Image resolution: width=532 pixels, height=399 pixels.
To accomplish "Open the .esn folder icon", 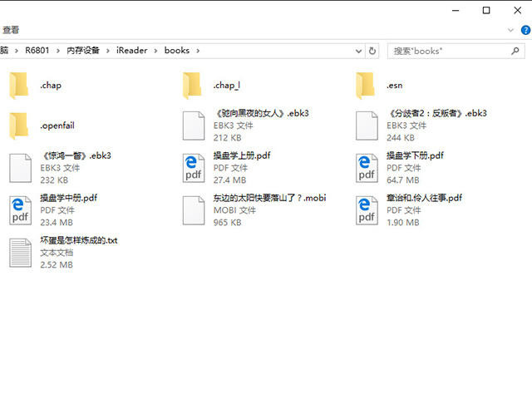I will pyautogui.click(x=366, y=86).
